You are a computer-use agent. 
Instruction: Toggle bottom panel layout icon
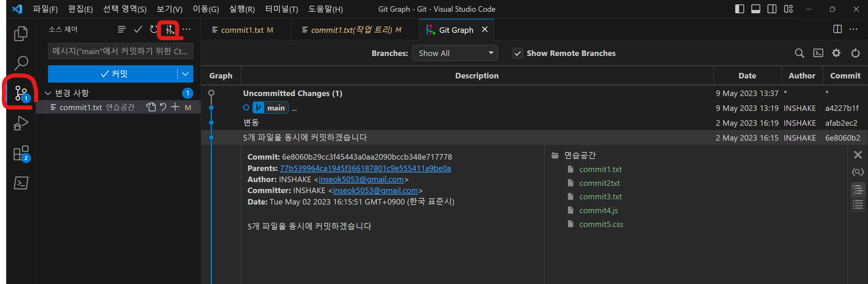755,9
